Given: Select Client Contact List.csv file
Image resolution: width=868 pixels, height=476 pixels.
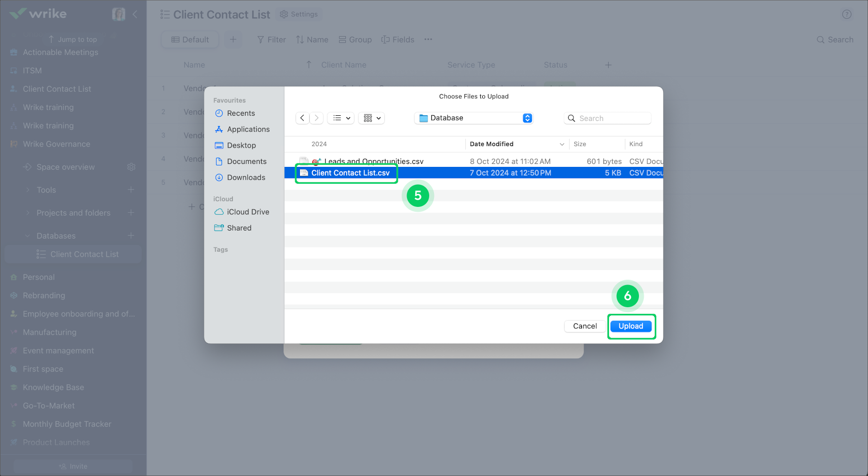Looking at the screenshot, I should [x=350, y=173].
